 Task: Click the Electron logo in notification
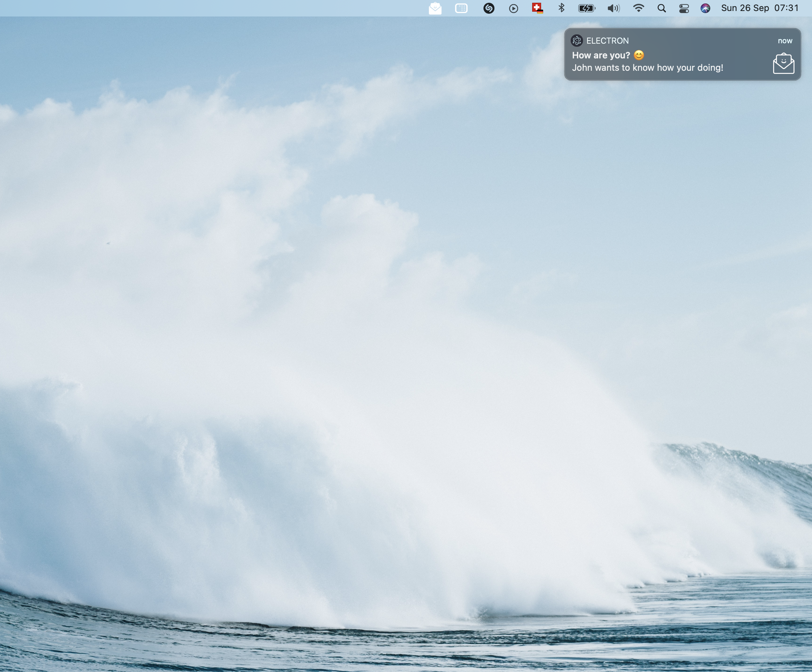pos(577,41)
